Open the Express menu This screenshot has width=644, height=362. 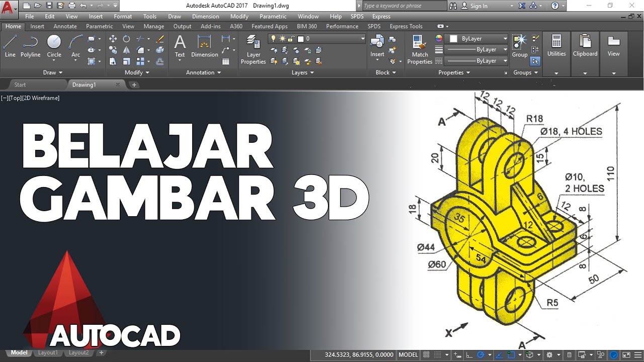click(x=381, y=17)
